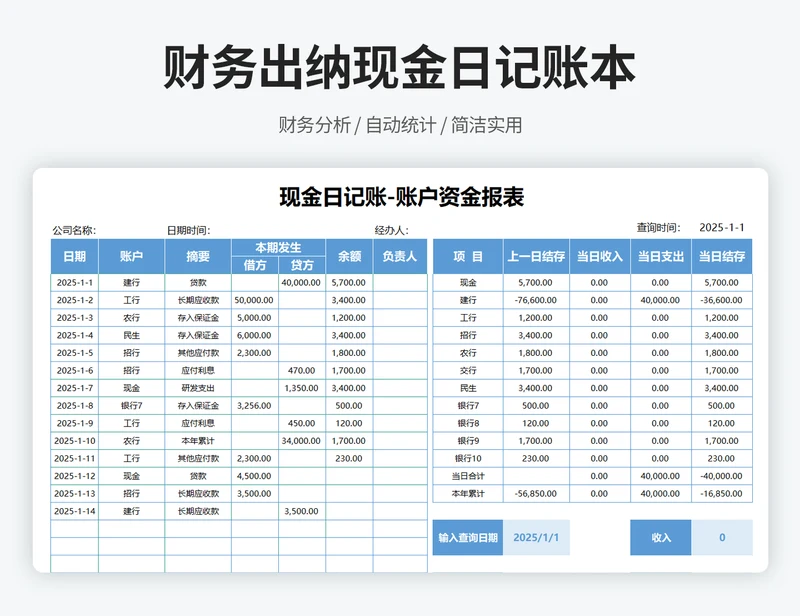Click the empty 负责人 cell in the 2025-1-1 row

click(400, 283)
